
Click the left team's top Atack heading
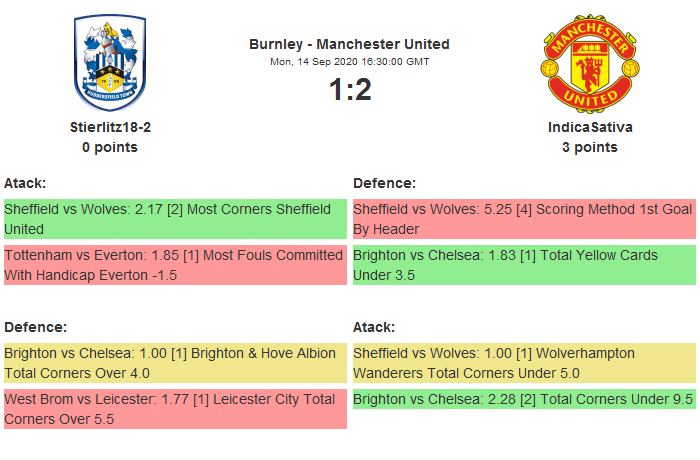[x=25, y=183]
